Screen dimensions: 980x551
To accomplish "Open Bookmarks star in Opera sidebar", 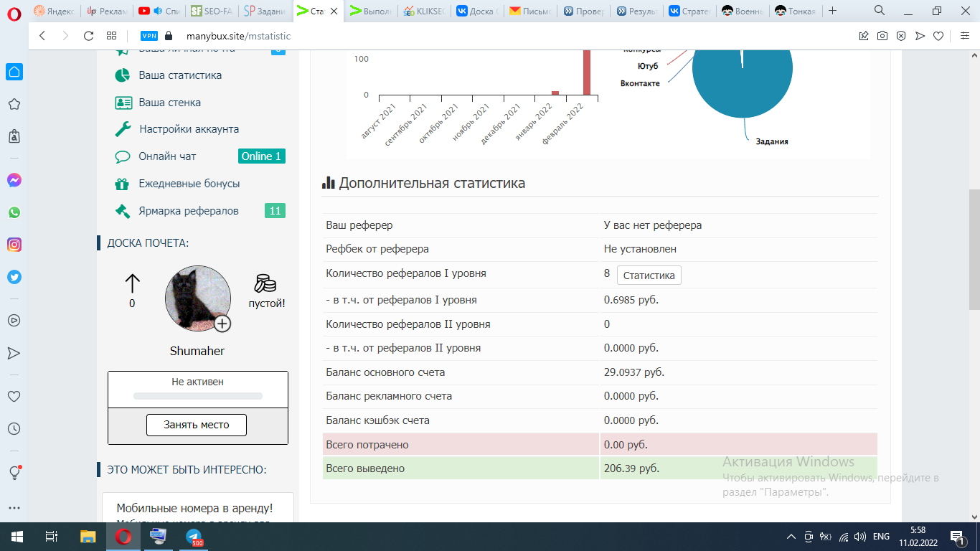I will (14, 104).
